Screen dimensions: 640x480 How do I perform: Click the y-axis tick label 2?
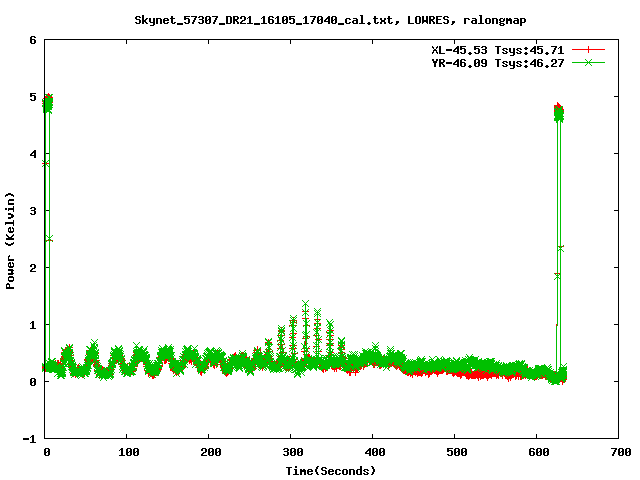(33, 268)
